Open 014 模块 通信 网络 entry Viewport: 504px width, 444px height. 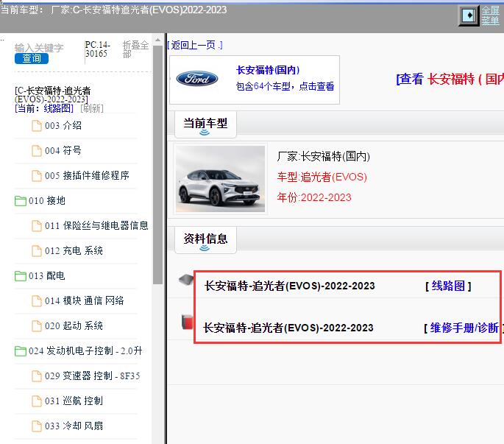(85, 301)
